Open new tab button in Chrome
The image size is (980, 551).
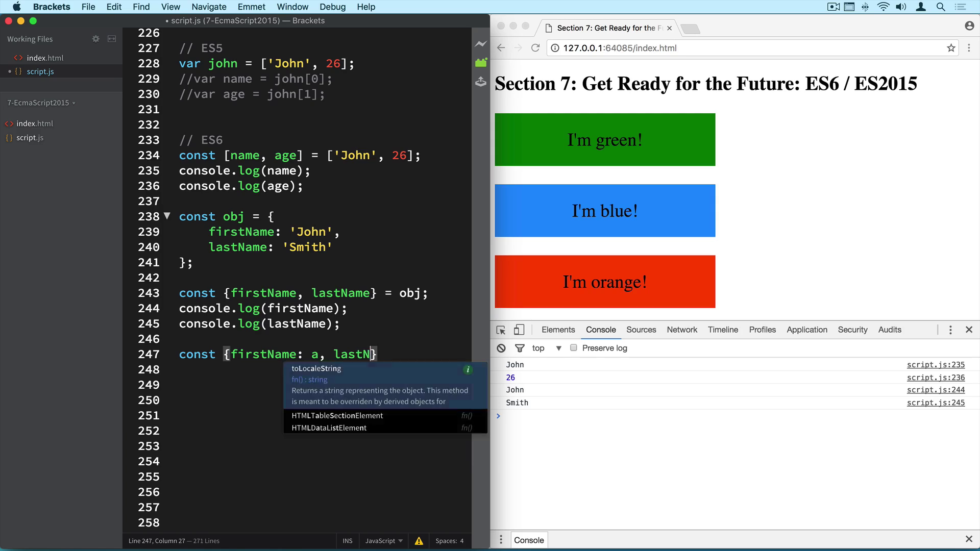690,29
